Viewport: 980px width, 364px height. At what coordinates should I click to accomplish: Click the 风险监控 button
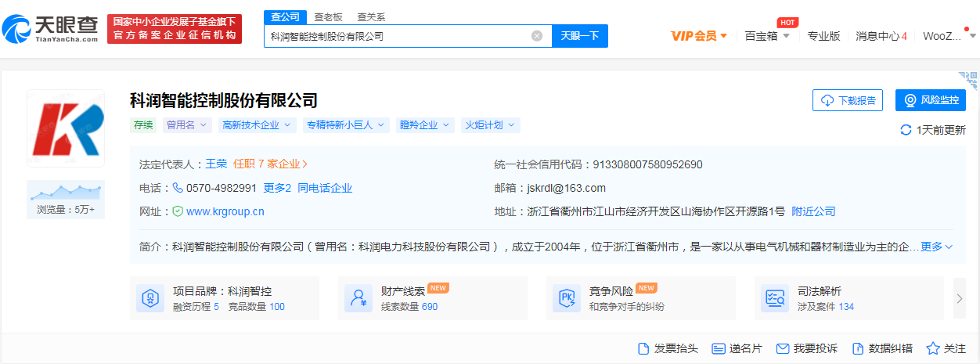931,100
